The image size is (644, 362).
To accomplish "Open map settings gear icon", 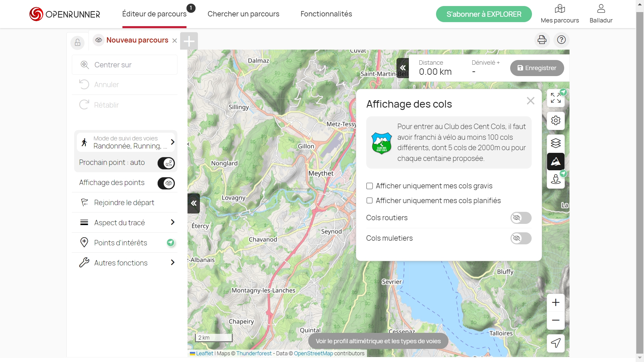I will 555,121.
